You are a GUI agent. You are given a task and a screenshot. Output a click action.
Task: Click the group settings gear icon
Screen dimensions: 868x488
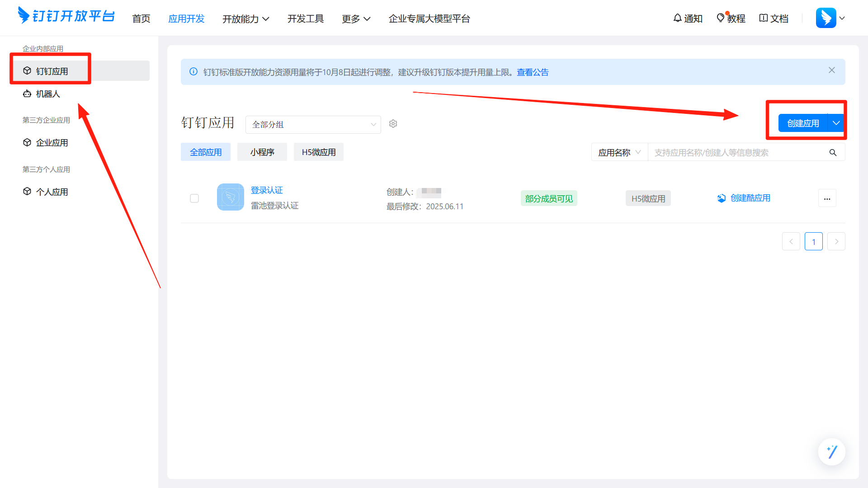(393, 124)
